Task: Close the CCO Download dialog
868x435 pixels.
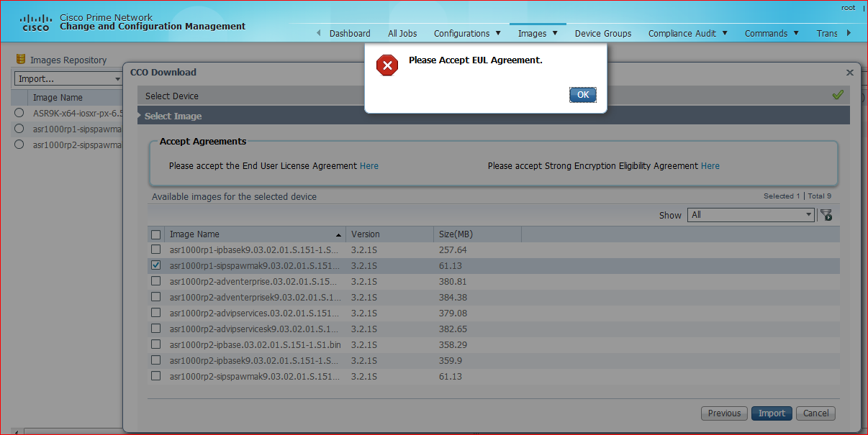Action: coord(849,73)
